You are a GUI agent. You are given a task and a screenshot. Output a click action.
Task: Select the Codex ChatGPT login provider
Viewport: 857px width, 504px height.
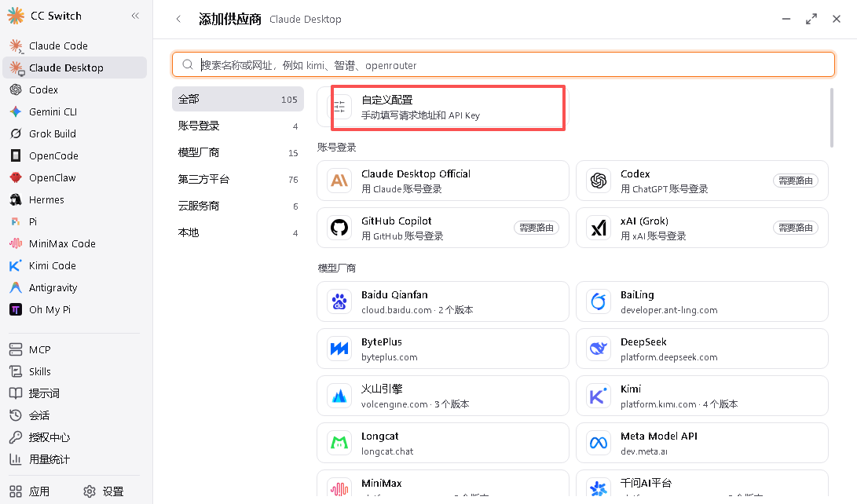(701, 181)
